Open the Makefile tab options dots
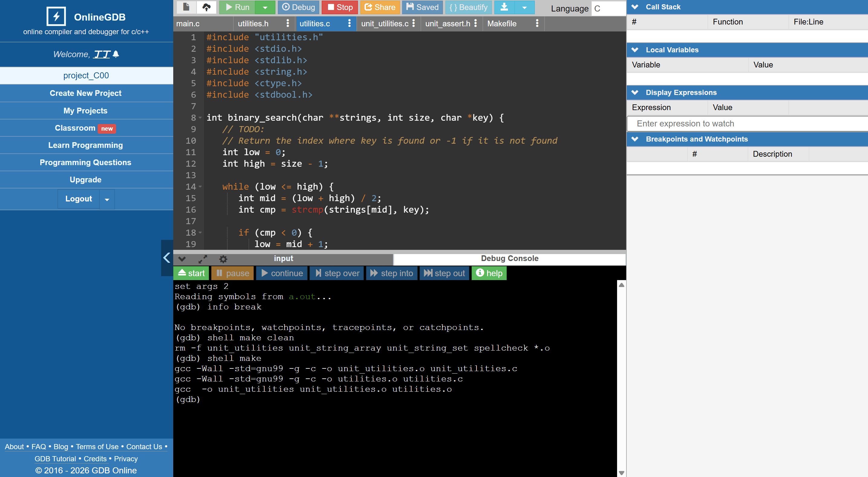This screenshot has height=477, width=868. pos(537,23)
